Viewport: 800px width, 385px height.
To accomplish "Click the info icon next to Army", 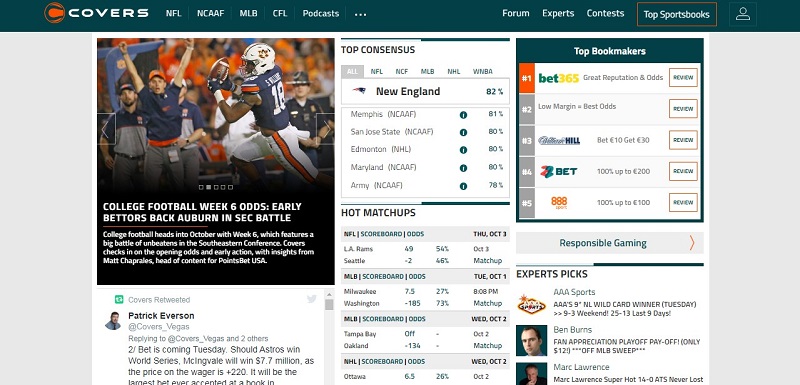I will pos(463,186).
